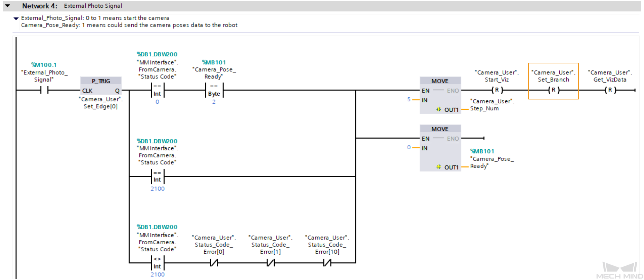Click the comment line starting "Camera_Pose_Ready: 1 means"

pos(129,25)
